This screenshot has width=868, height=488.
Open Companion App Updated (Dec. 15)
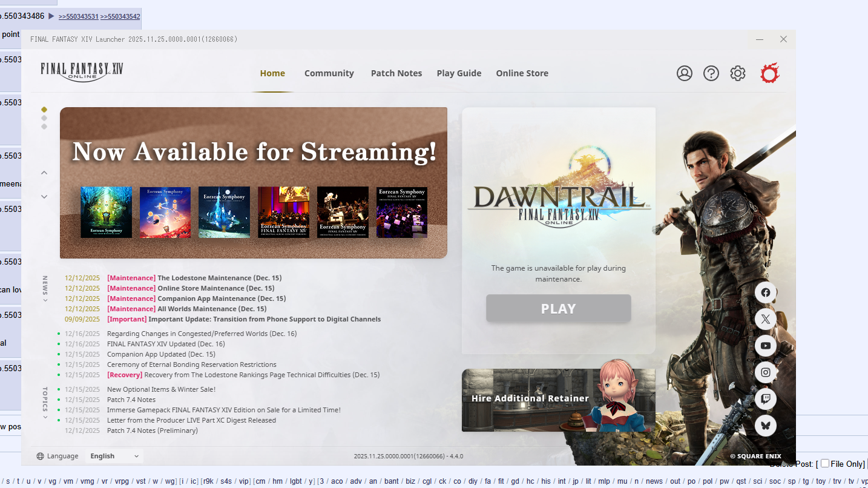pyautogui.click(x=161, y=354)
